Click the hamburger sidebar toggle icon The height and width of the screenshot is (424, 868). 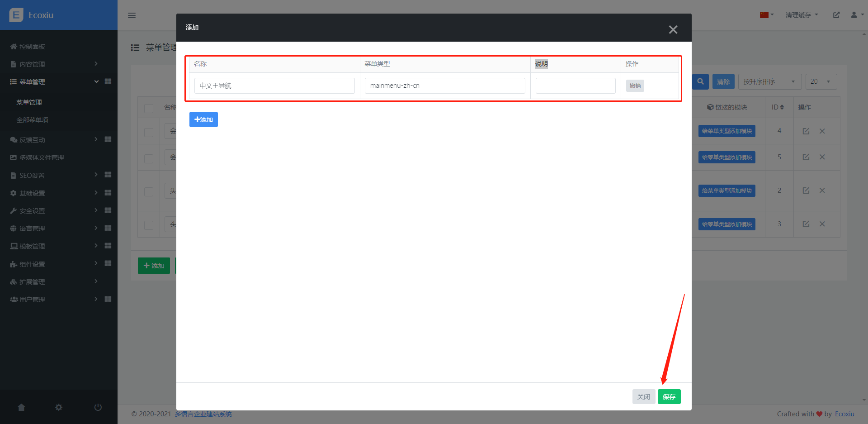coord(132,15)
